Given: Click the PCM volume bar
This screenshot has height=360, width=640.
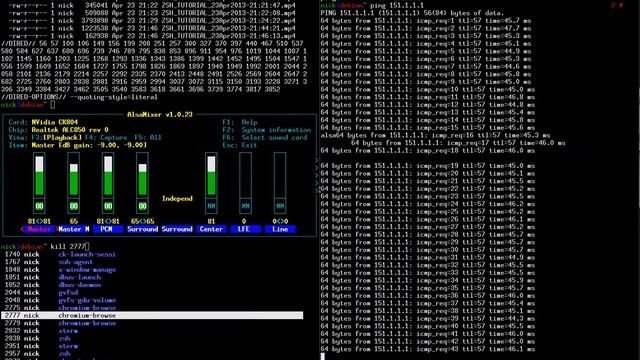Looking at the screenshot, I should click(x=108, y=176).
